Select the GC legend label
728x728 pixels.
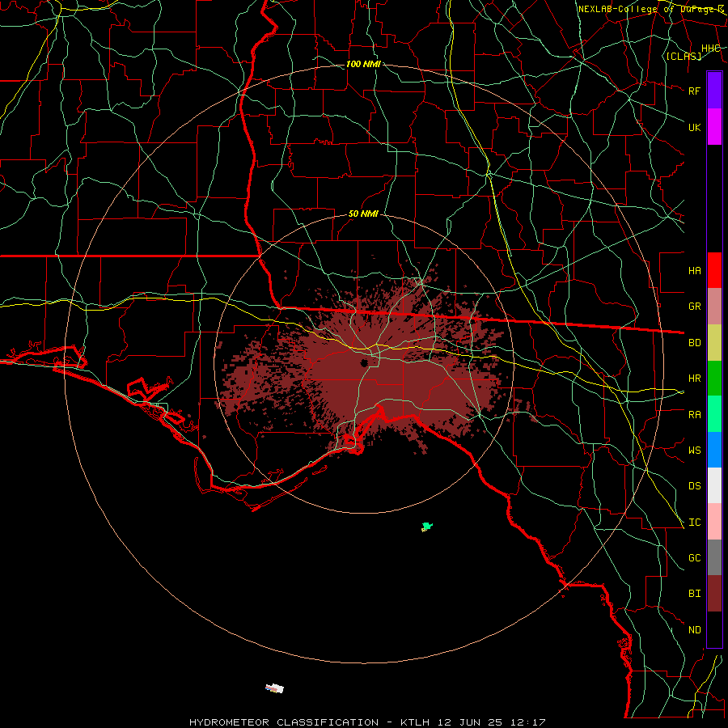[x=694, y=558]
